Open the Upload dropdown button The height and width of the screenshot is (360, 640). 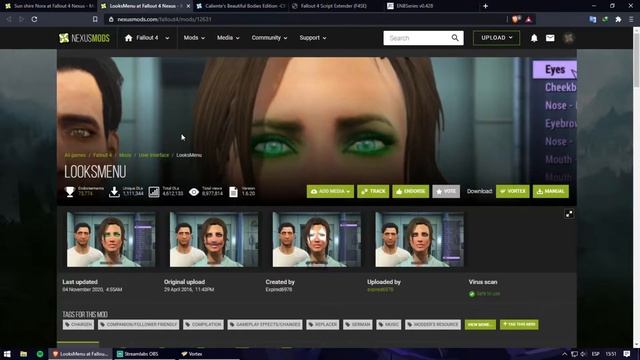pos(496,38)
